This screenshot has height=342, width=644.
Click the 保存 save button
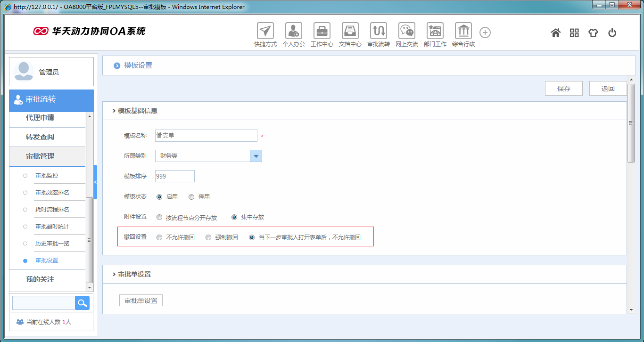(x=563, y=89)
